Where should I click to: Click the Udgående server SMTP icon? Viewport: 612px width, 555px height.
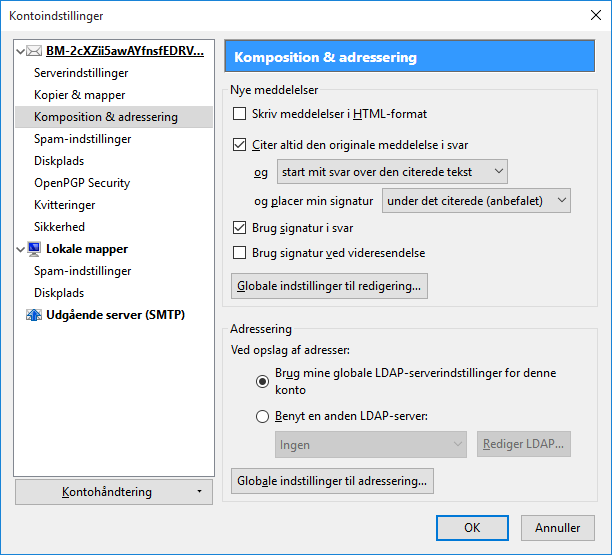click(x=34, y=315)
